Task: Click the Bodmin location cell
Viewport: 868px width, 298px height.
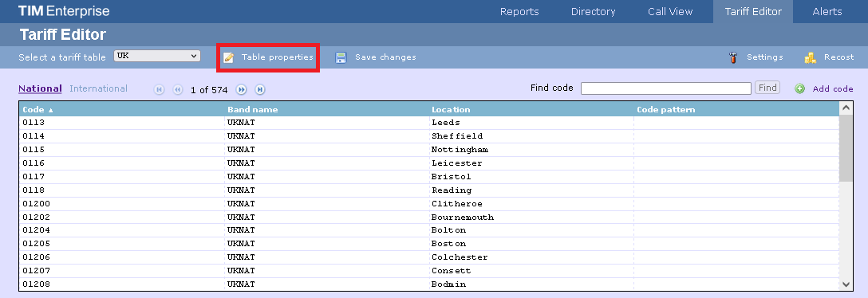Action: click(531, 284)
